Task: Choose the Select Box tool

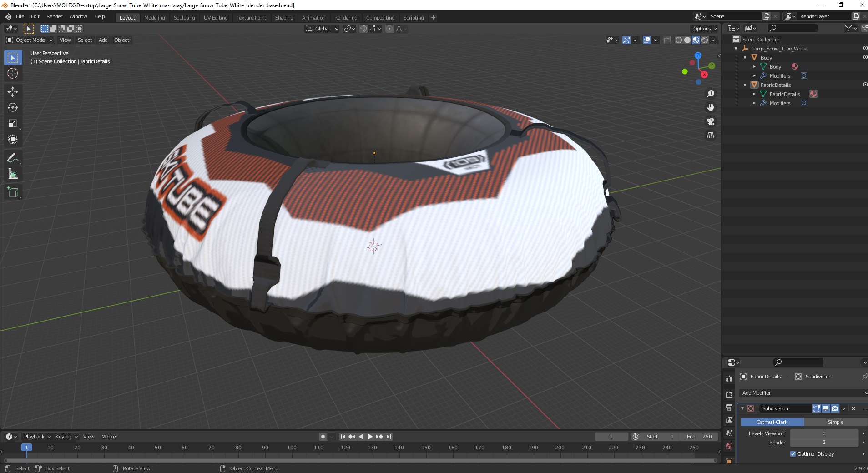Action: [x=13, y=57]
